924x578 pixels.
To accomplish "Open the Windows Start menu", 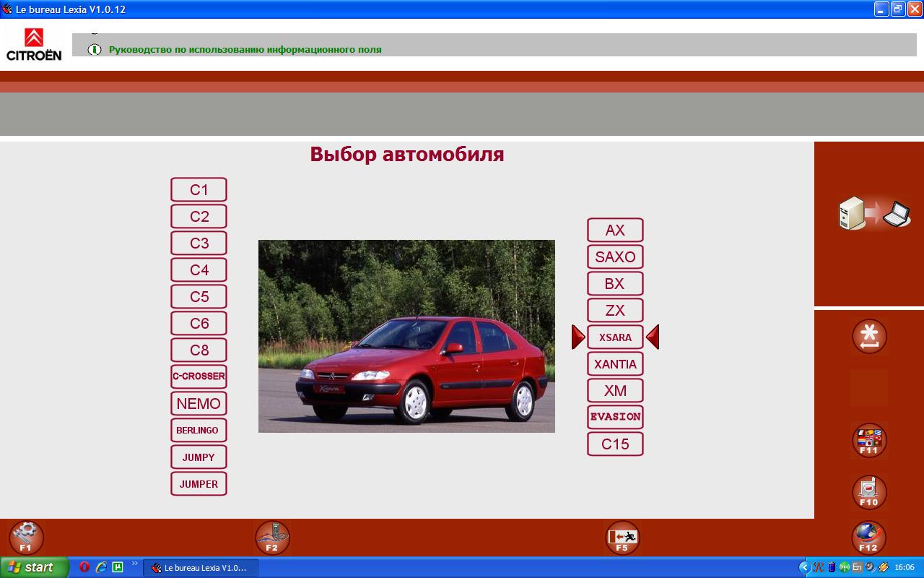I will [34, 567].
